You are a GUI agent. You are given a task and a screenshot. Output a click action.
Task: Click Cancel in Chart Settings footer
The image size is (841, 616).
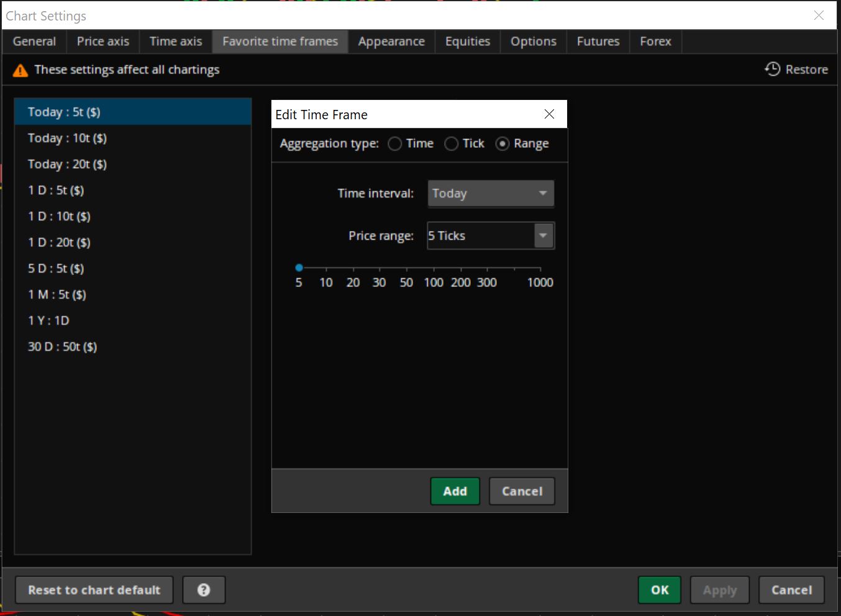(x=791, y=590)
